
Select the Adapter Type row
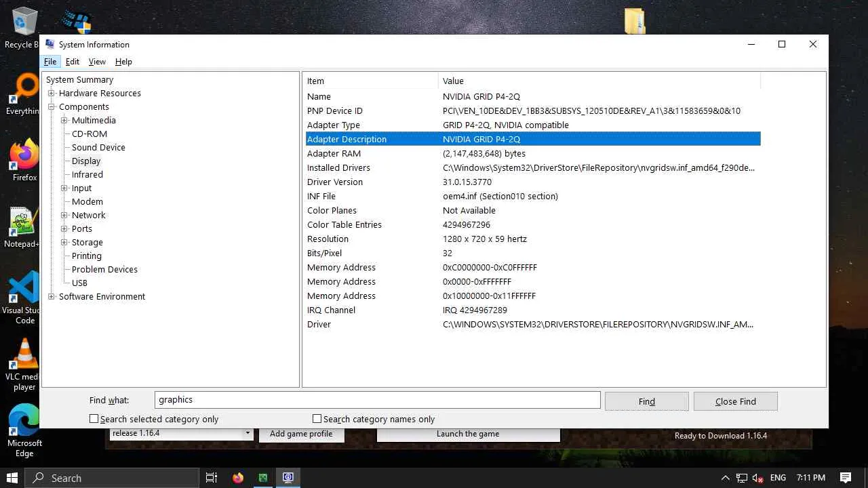tap(533, 125)
